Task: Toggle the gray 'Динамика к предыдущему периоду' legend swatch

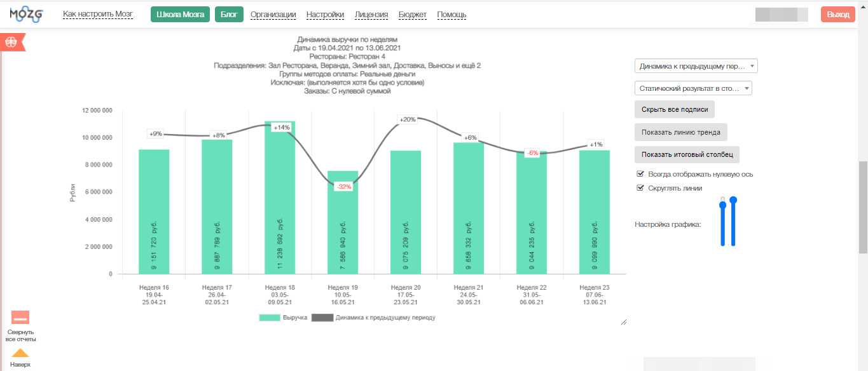Action: point(323,317)
